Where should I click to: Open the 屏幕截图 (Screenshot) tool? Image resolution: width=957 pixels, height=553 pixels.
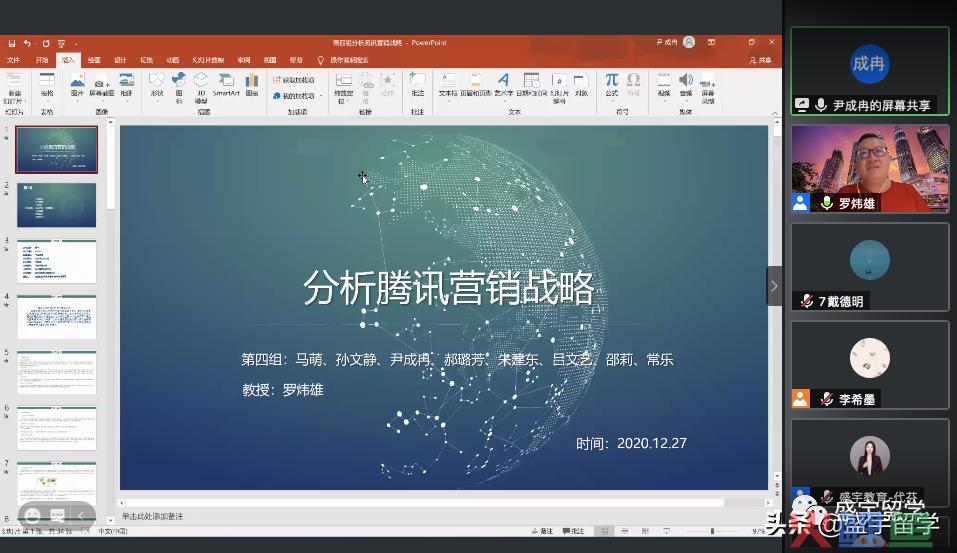tap(101, 86)
